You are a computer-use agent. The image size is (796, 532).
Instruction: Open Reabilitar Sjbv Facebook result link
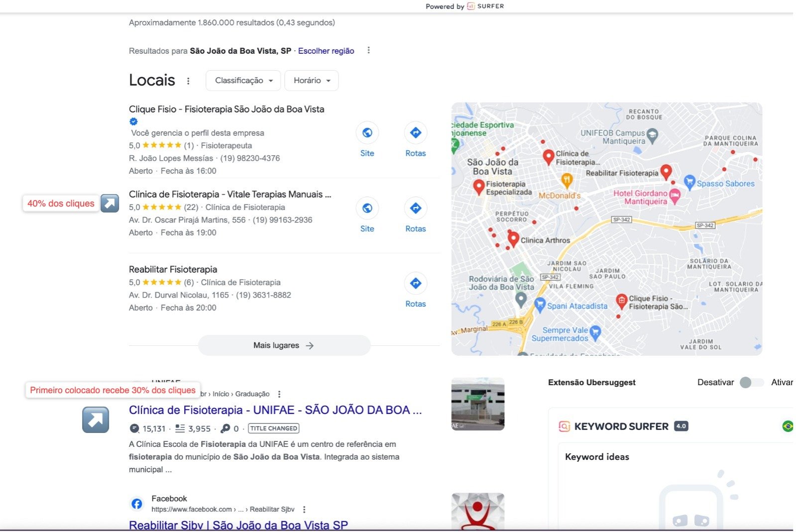238,525
